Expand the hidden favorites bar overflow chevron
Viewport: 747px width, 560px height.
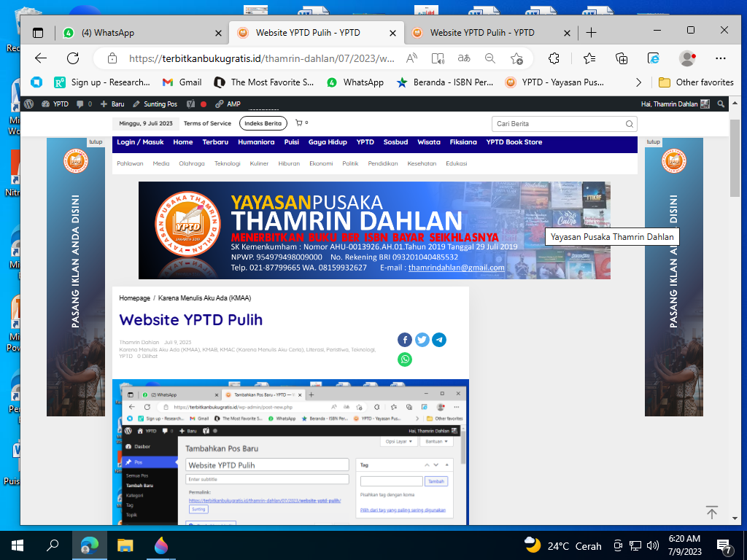coord(639,82)
